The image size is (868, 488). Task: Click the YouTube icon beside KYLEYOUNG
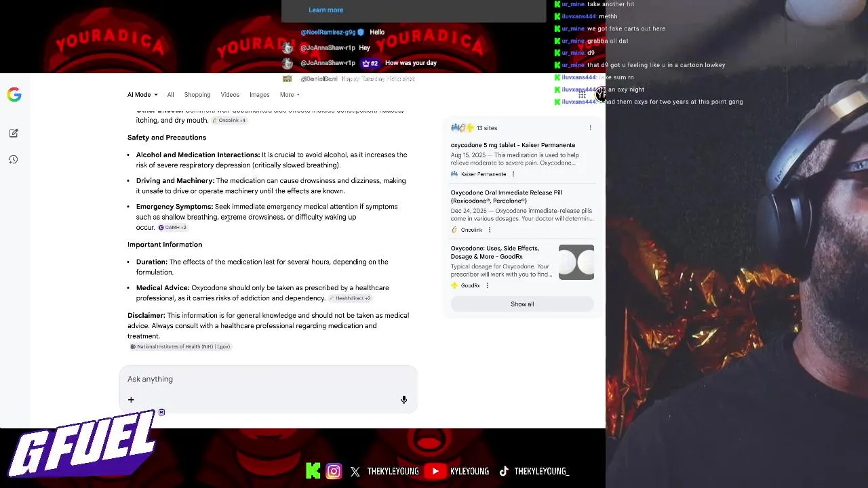(435, 471)
